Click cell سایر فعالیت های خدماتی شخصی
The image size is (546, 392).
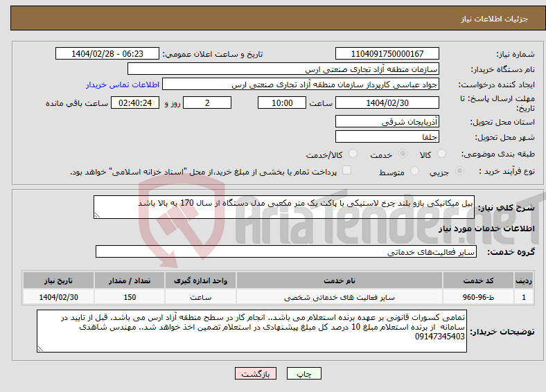[339, 297]
